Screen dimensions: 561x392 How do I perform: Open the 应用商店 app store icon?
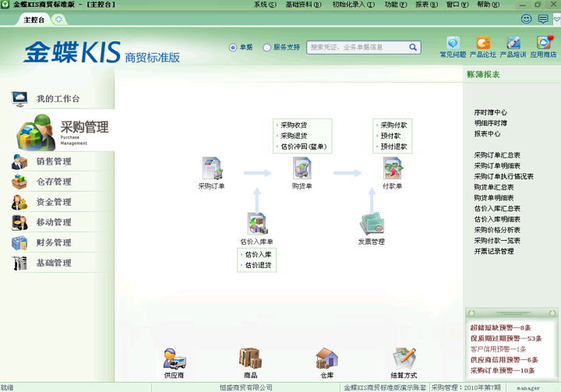tap(543, 44)
